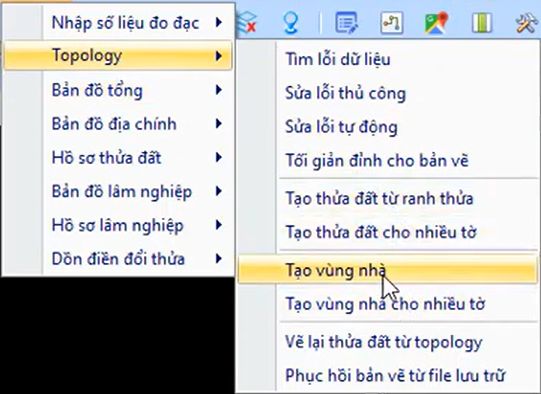
Task: Expand arrow beside Bản đồ lâm nghiệp
Action: 219,191
